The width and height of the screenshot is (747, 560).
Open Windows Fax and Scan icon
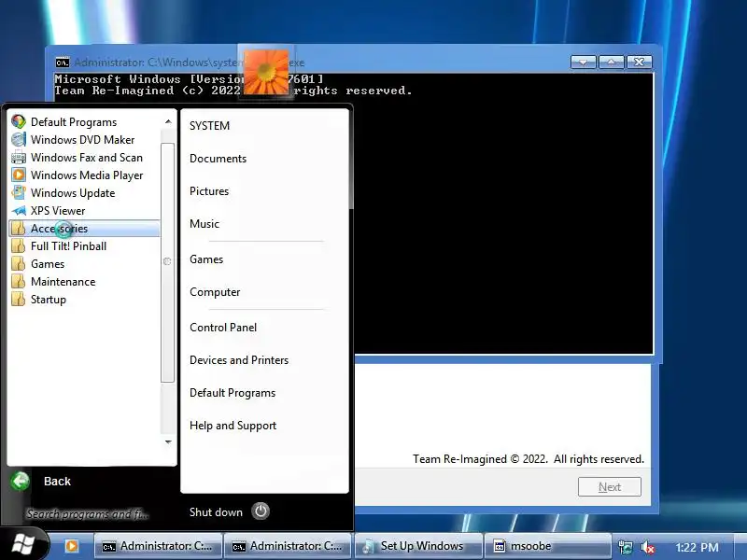pos(18,157)
